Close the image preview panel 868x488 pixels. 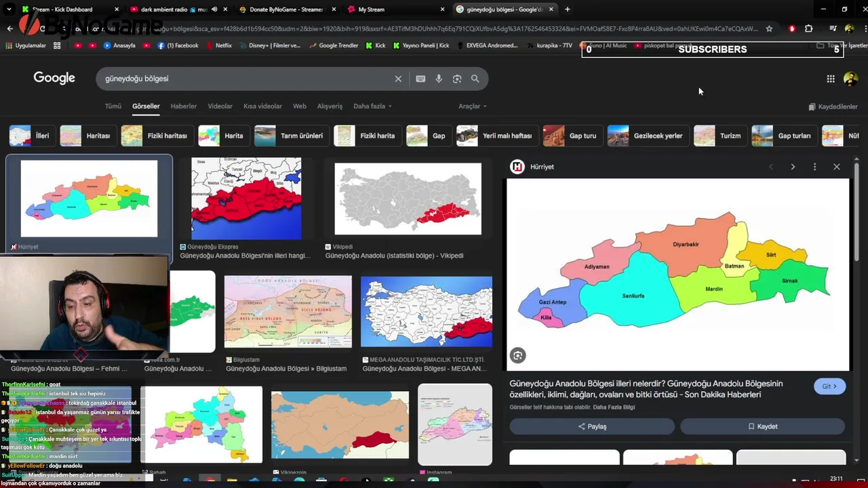click(837, 167)
